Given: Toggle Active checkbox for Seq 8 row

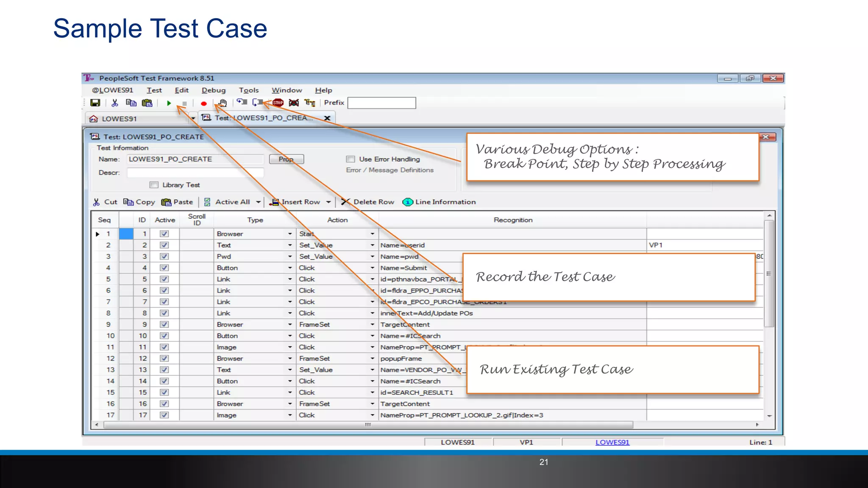Looking at the screenshot, I should point(164,313).
